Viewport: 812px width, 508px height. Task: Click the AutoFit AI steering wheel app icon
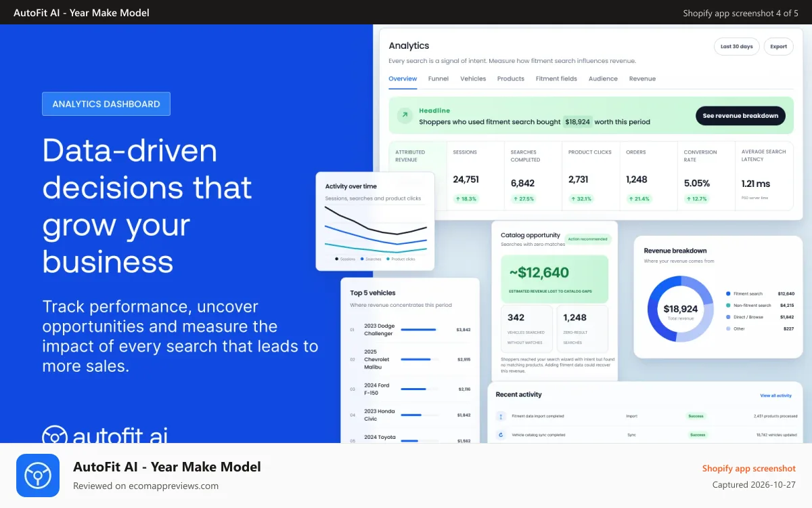tap(38, 475)
